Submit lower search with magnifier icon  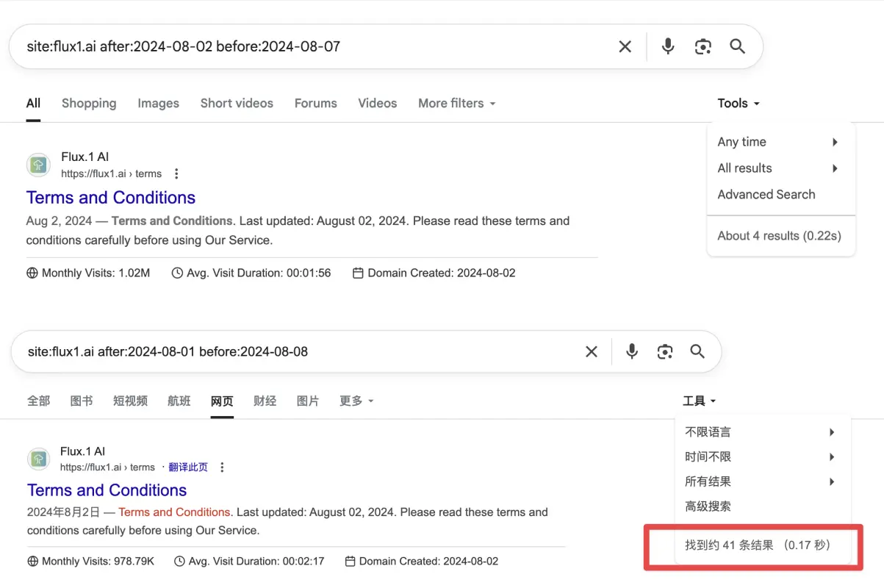(697, 351)
